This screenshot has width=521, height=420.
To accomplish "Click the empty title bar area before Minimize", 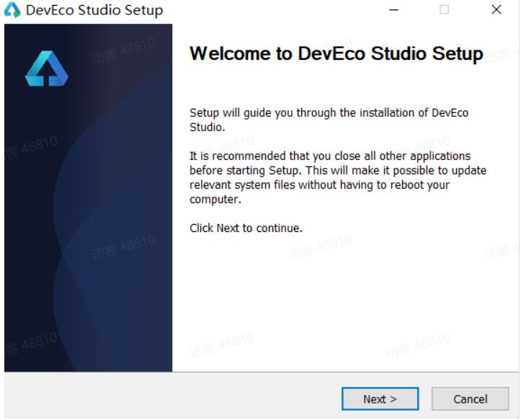I will 274,10.
